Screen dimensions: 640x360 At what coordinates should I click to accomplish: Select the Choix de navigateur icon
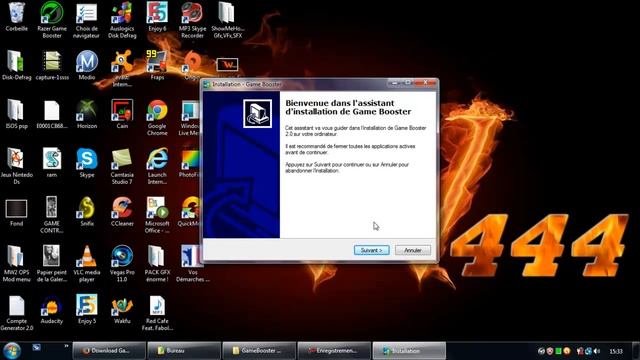(87, 20)
